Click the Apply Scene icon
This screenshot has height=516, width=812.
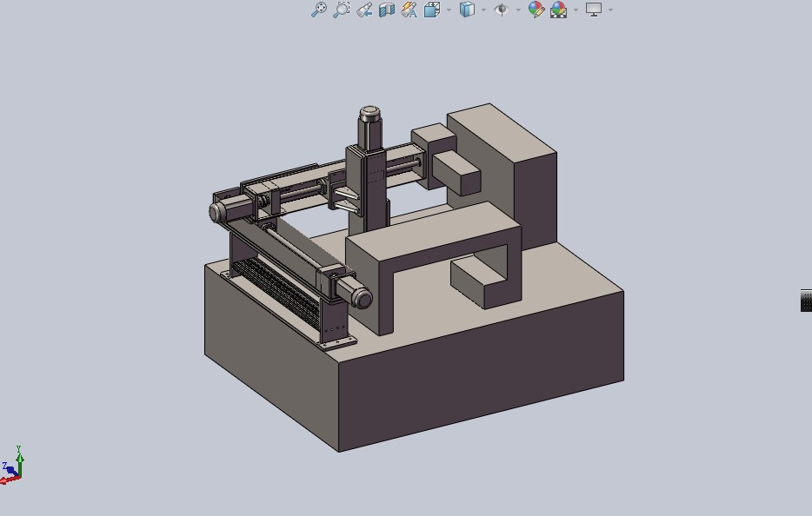coord(558,10)
